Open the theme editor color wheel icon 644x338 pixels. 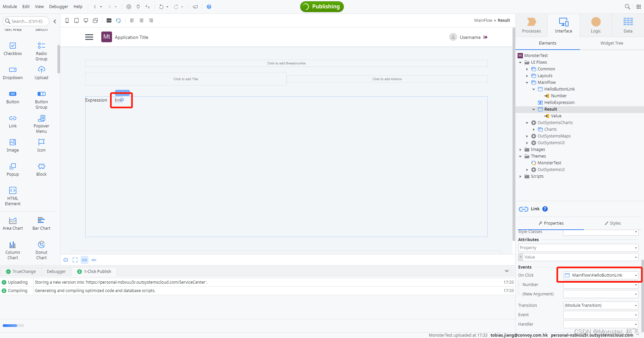118,20
